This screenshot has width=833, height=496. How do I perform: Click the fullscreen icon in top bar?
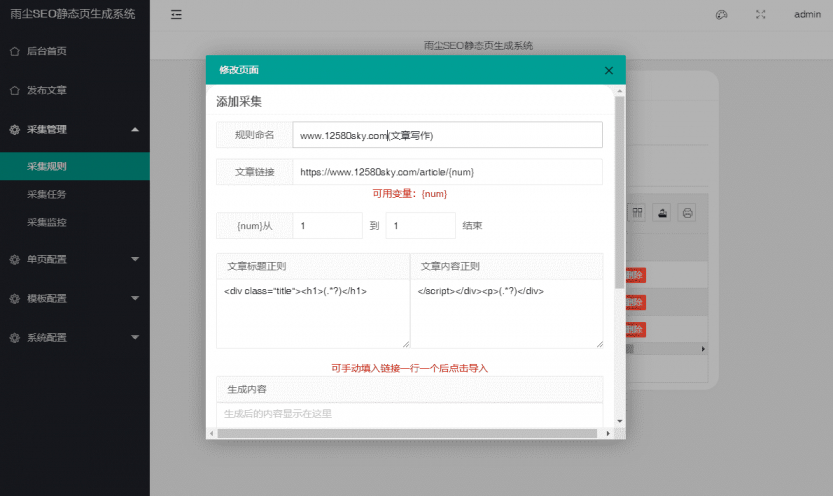[760, 15]
